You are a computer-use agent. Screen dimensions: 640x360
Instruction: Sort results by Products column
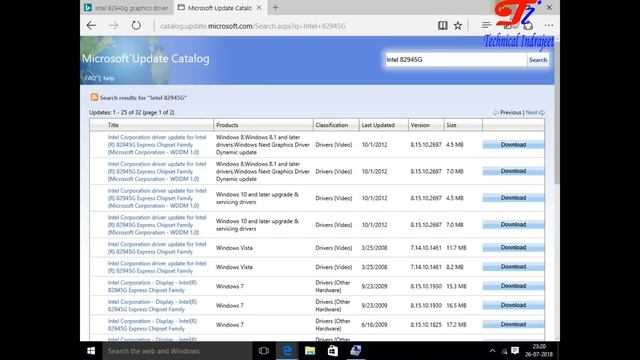point(227,125)
